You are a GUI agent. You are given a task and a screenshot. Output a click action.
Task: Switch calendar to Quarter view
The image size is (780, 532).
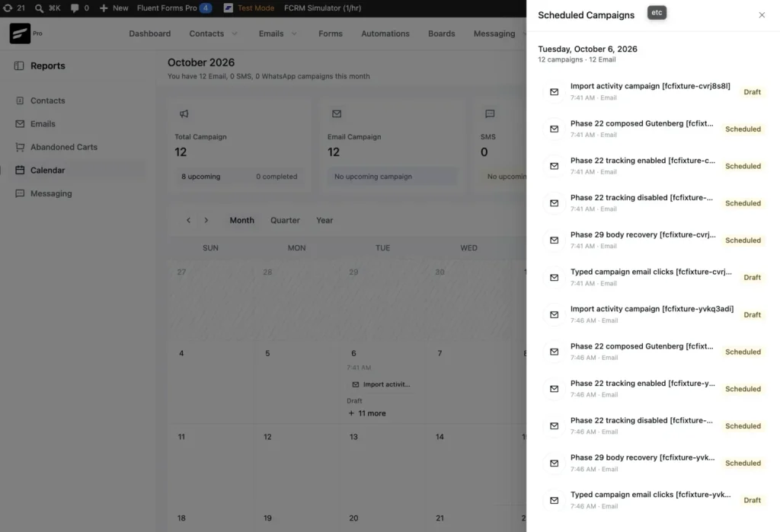285,220
